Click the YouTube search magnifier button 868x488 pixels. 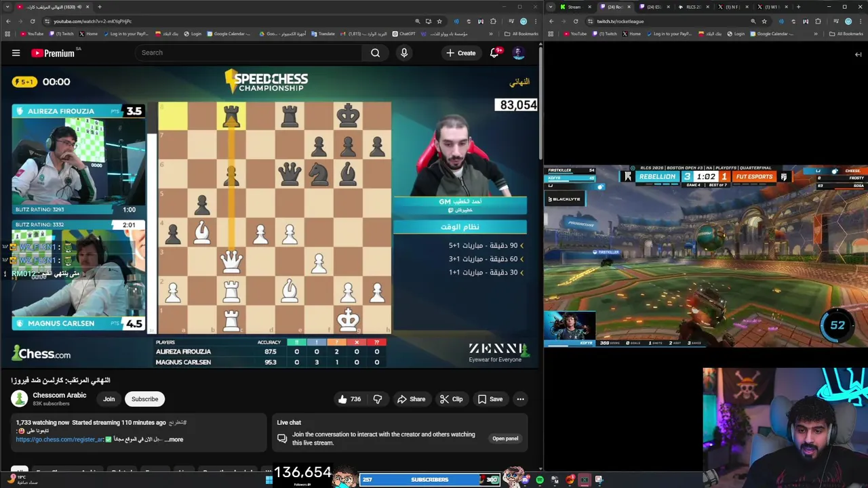point(375,53)
